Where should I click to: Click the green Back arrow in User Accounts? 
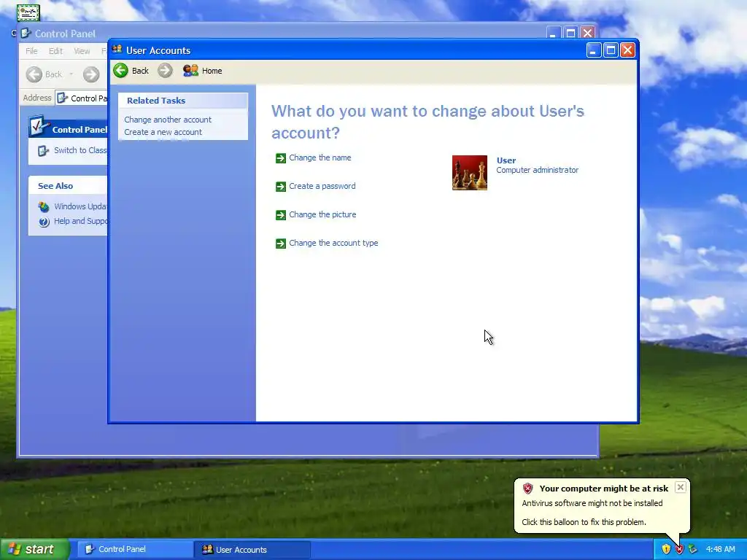(x=120, y=71)
